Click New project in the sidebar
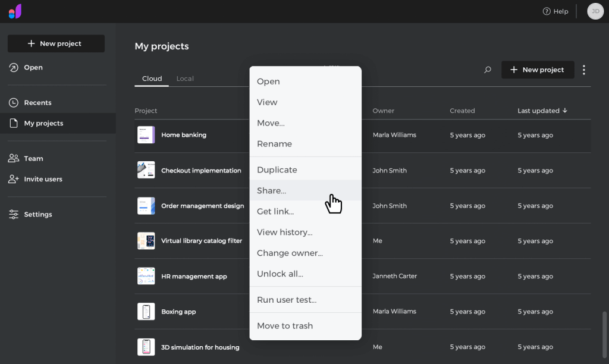 tap(56, 43)
